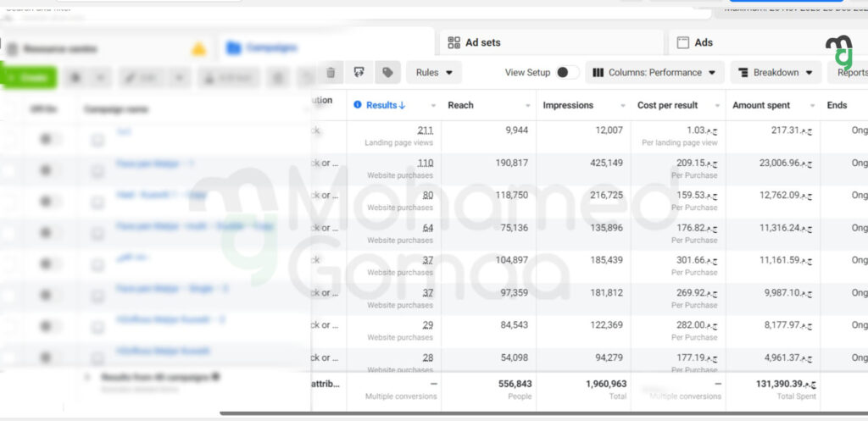The image size is (868, 421).
Task: Open the Rules dropdown
Action: click(434, 73)
